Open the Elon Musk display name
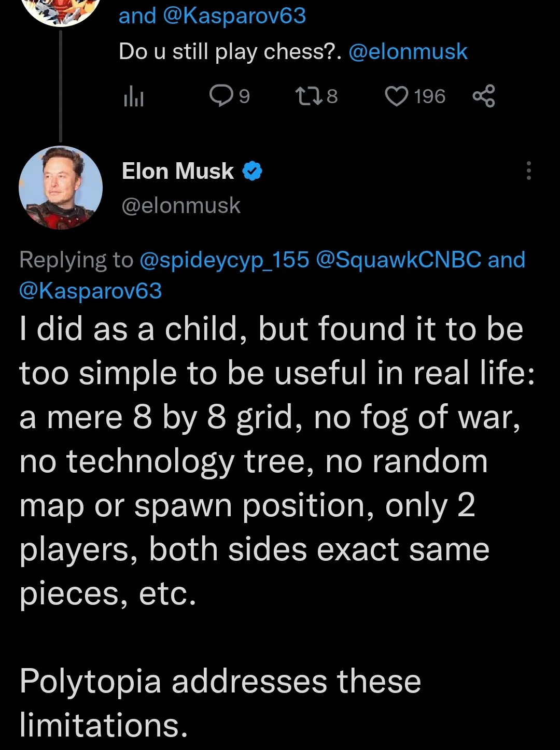The height and width of the screenshot is (750, 560). point(177,171)
